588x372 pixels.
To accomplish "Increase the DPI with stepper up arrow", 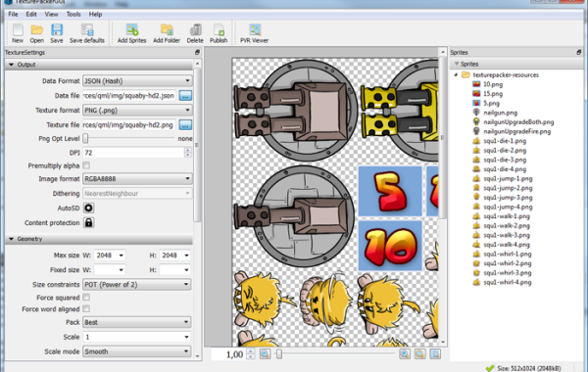I will pyautogui.click(x=188, y=150).
